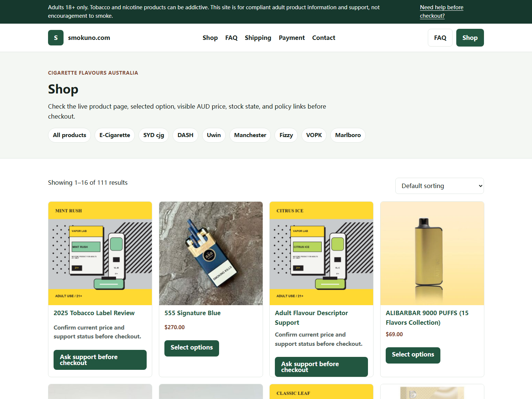The width and height of the screenshot is (532, 399).
Task: Click the green S site logo
Action: click(x=56, y=38)
